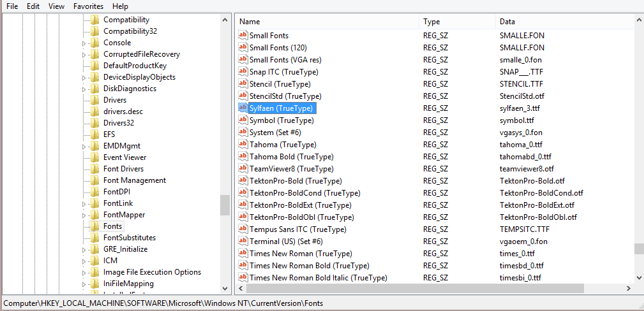The image size is (644, 311).
Task: Click the Drivers32 key folder icon
Action: tap(94, 122)
